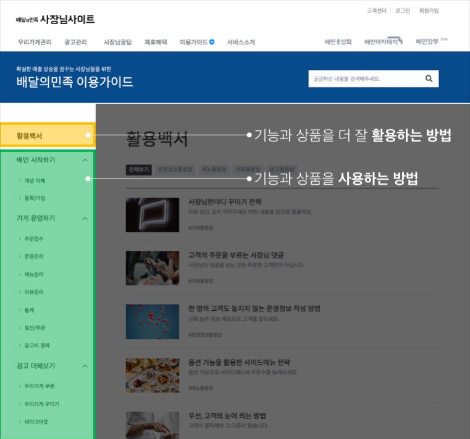
Task: Select the 광고활용법 filter tab
Action: (282, 170)
